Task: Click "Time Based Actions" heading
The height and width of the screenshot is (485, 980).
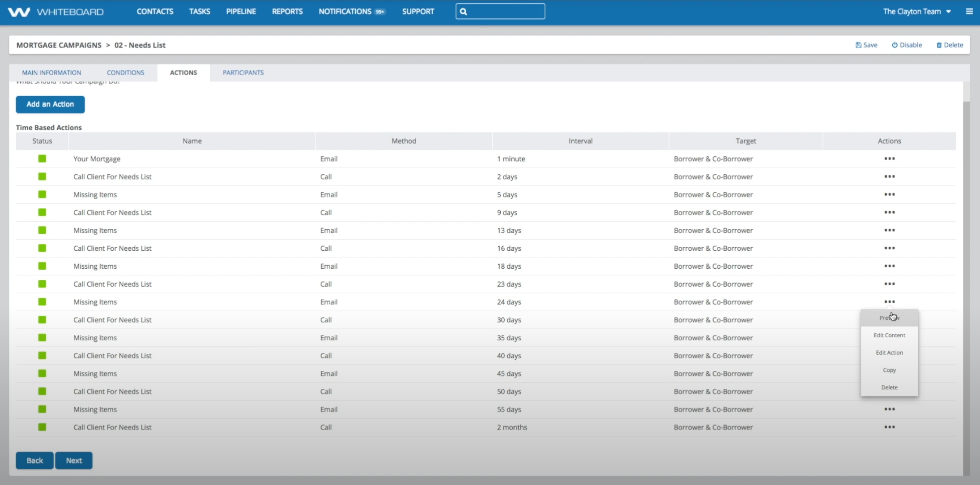Action: pyautogui.click(x=49, y=127)
